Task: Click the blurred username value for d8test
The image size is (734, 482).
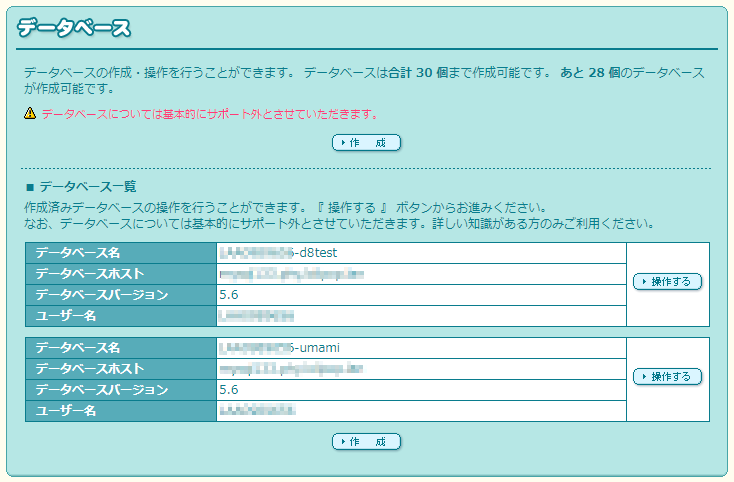Action: pos(257,316)
